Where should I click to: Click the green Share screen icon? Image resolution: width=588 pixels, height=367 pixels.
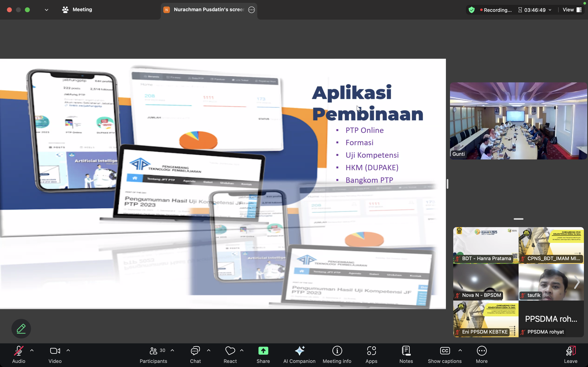[x=263, y=351]
